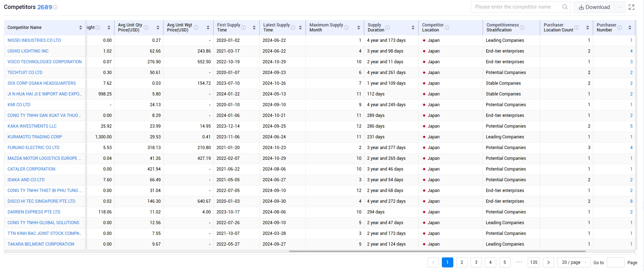Click the 1,300.00 value cell

pyautogui.click(x=103, y=137)
